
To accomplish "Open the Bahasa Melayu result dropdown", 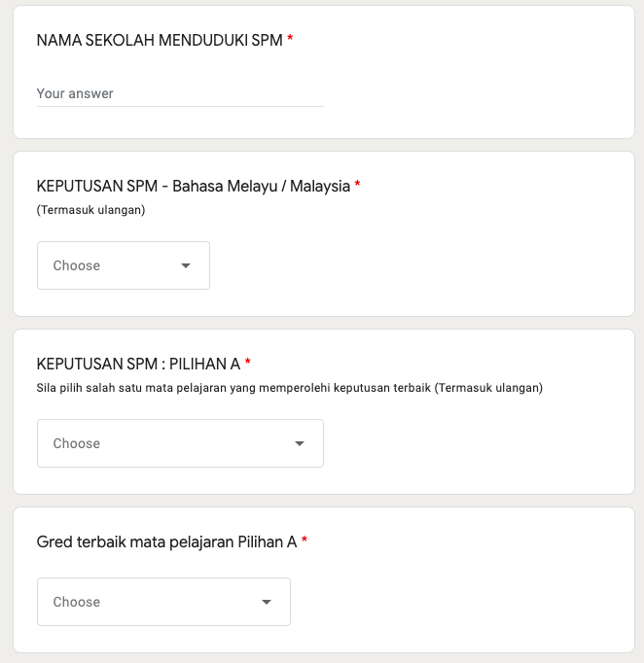I will 124,265.
